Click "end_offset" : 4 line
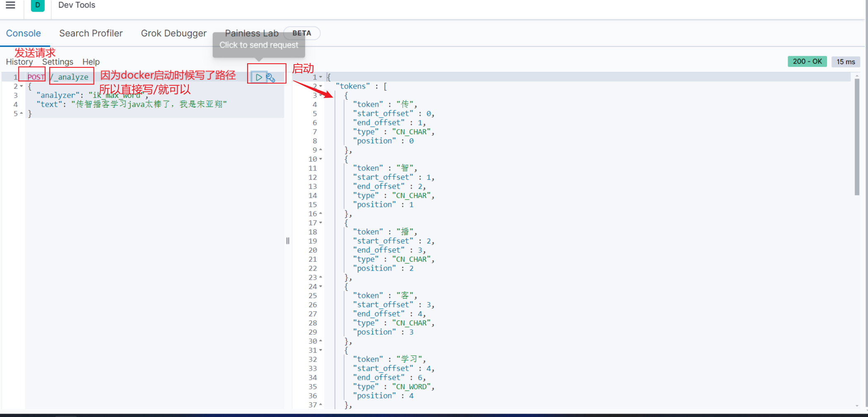 tap(390, 314)
